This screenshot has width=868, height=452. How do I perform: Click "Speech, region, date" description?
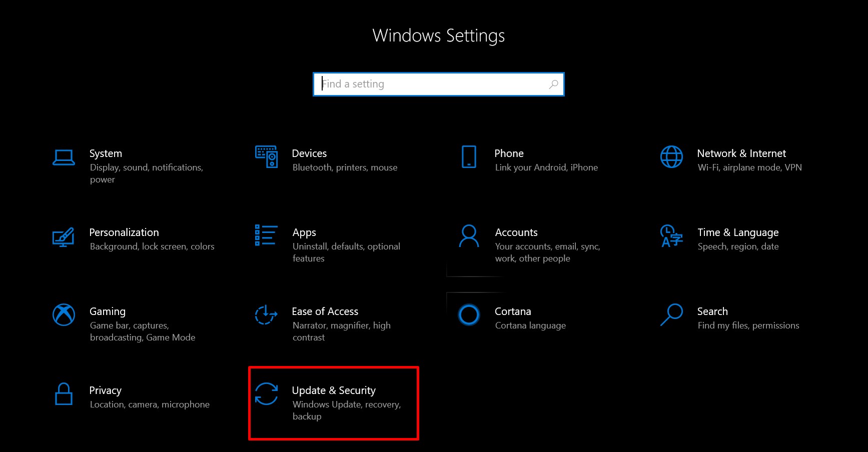coord(738,246)
